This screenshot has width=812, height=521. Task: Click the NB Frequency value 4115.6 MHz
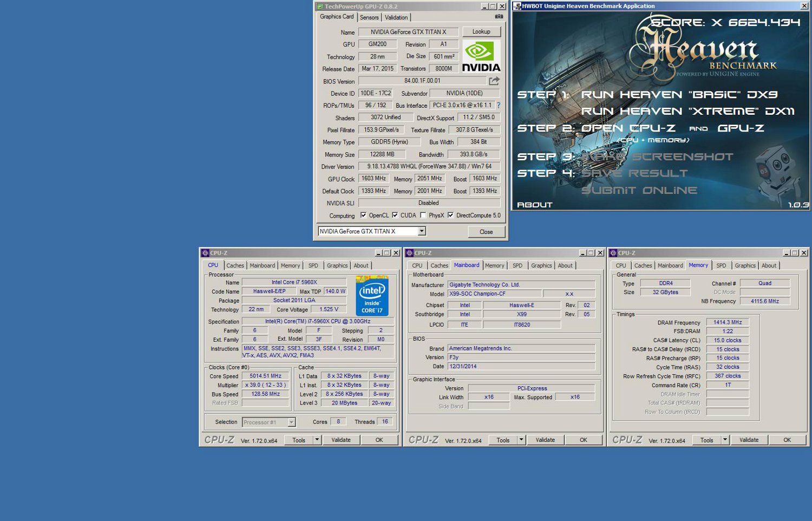765,301
